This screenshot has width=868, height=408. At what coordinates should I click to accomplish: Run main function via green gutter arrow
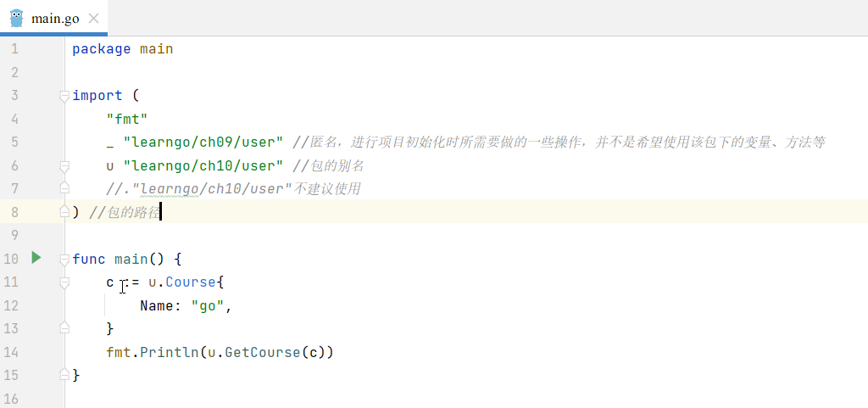(36, 257)
